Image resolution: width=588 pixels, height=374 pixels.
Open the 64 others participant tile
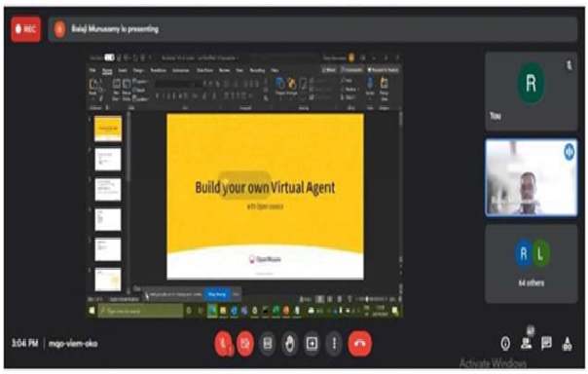(x=532, y=264)
